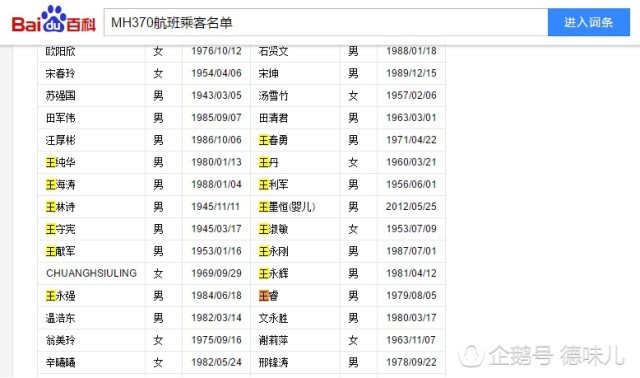Select the name 田军伟
Image resolution: width=640 pixels, height=378 pixels.
(60, 118)
